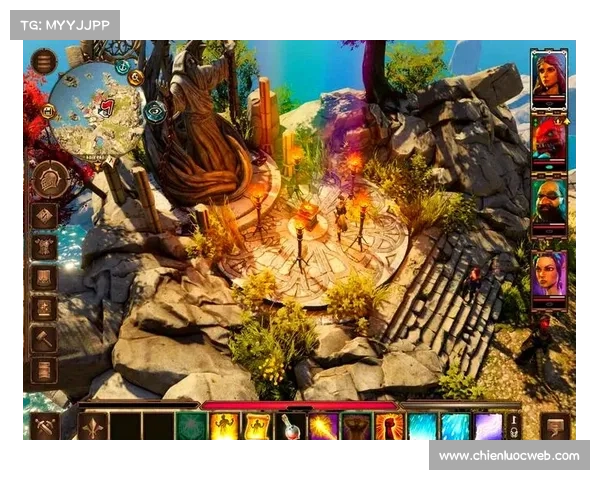Open the skills book panel icon

point(44,278)
